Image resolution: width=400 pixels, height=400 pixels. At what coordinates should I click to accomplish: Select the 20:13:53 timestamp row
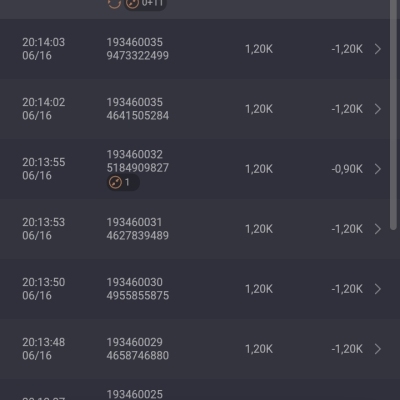(195, 229)
